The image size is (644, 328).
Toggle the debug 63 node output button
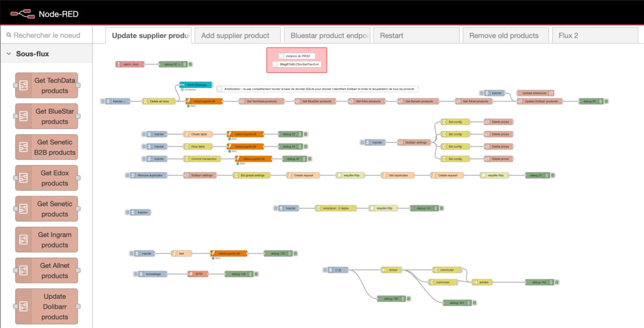[x=606, y=101]
